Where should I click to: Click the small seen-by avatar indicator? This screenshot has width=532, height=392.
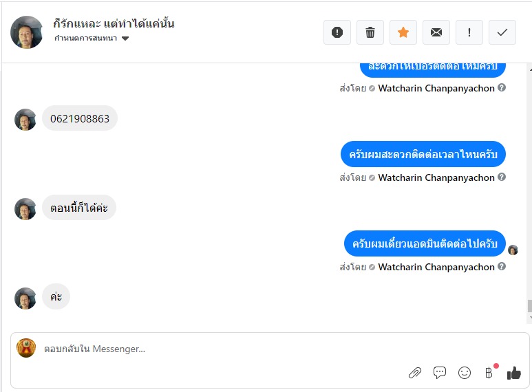tap(513, 250)
